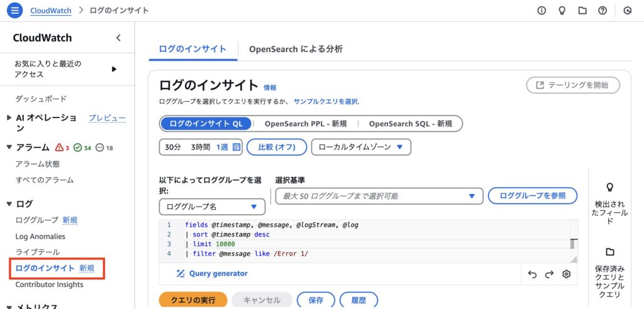Open the ロググループ名 selection dropdown
The image size is (644, 309).
tap(212, 207)
